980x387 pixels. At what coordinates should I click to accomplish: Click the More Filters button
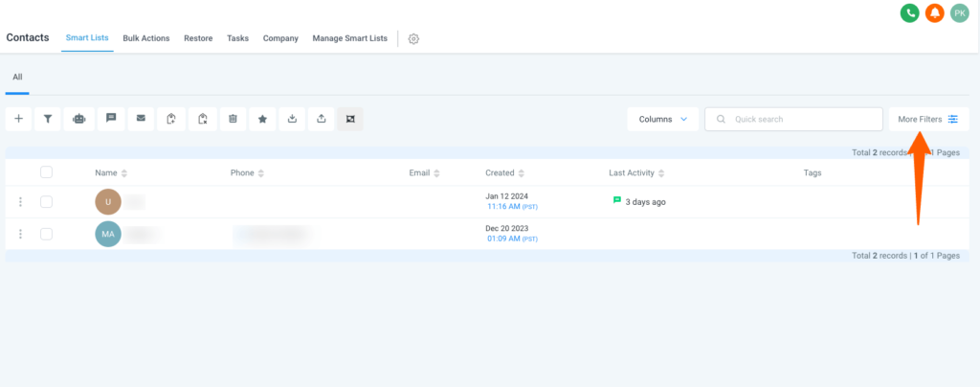tap(927, 119)
